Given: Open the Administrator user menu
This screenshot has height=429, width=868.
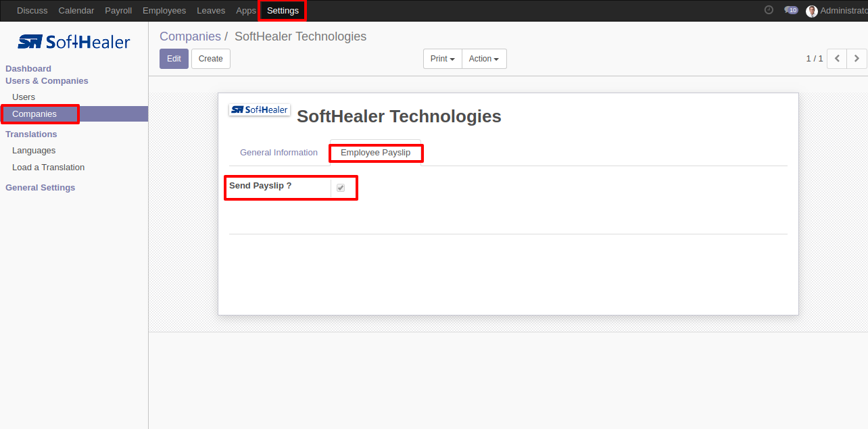Looking at the screenshot, I should coord(837,11).
